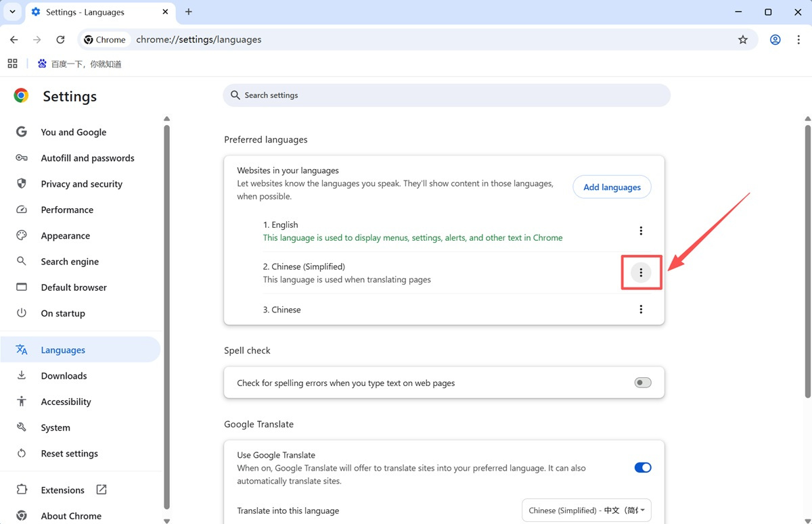Open more actions for Chinese (Simplified)
Image resolution: width=812 pixels, height=524 pixels.
pyautogui.click(x=641, y=272)
